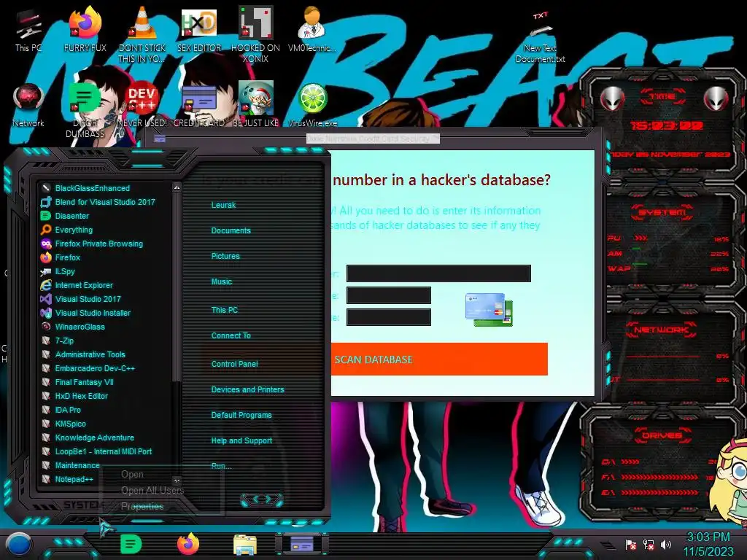Image resolution: width=747 pixels, height=560 pixels.
Task: Click the network tray icon with red X
Action: 649,544
